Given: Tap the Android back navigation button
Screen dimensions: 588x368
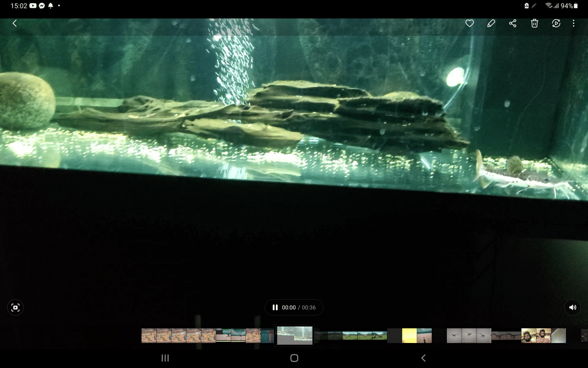Looking at the screenshot, I should point(423,358).
